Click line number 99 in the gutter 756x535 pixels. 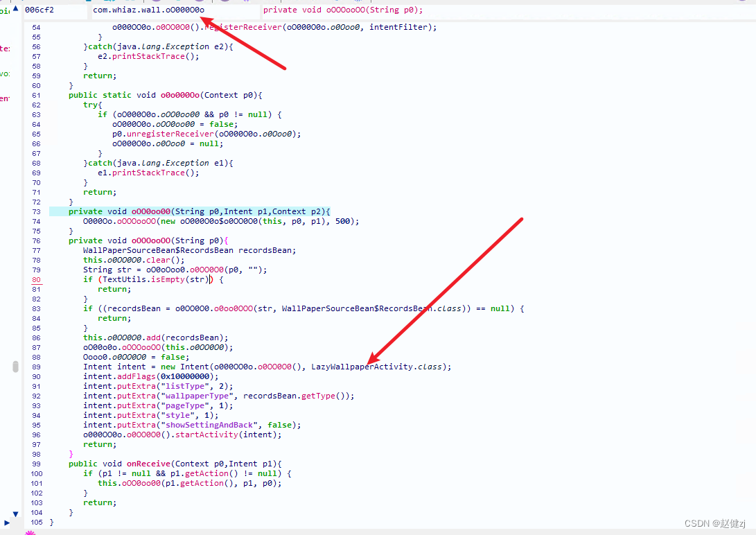tap(37, 464)
